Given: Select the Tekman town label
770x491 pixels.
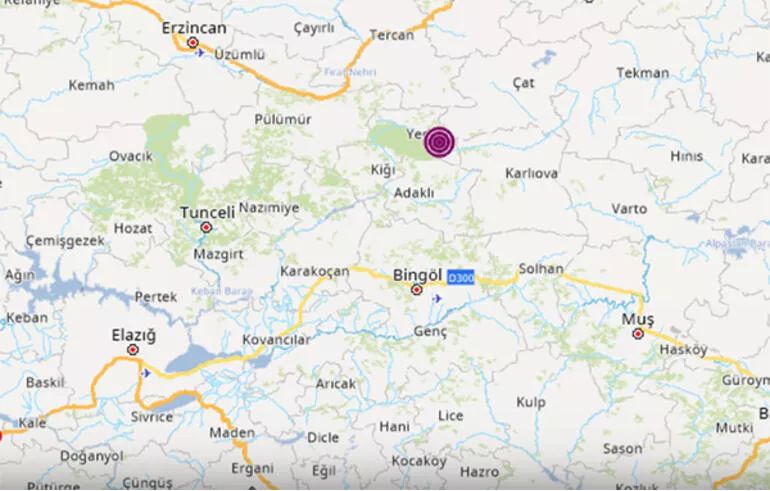Looking at the screenshot, I should 643,73.
